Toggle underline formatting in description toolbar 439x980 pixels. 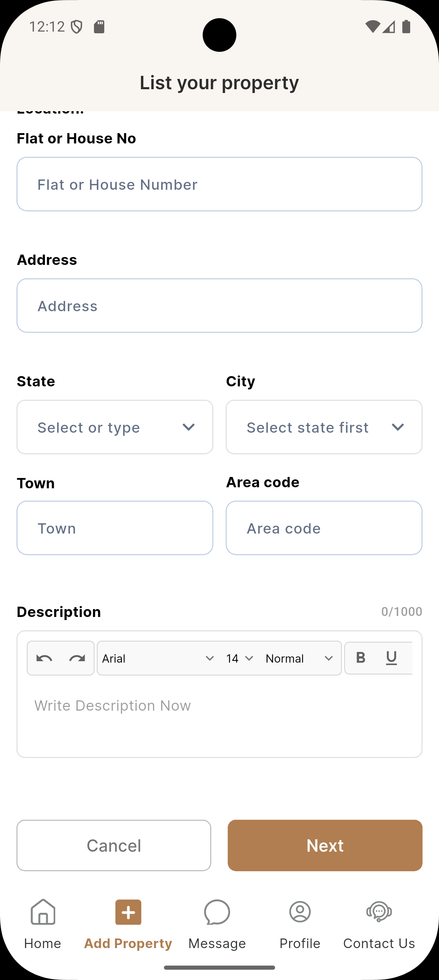click(x=391, y=658)
